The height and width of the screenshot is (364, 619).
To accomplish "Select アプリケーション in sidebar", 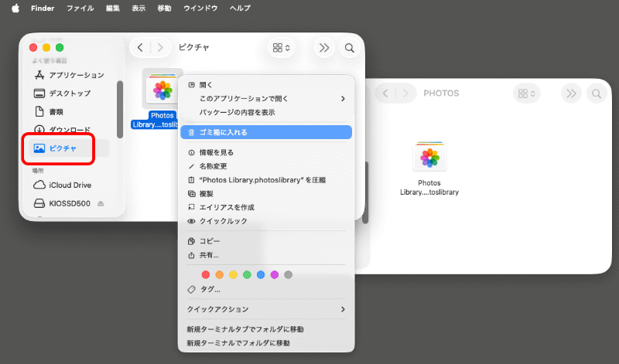I will click(x=70, y=75).
